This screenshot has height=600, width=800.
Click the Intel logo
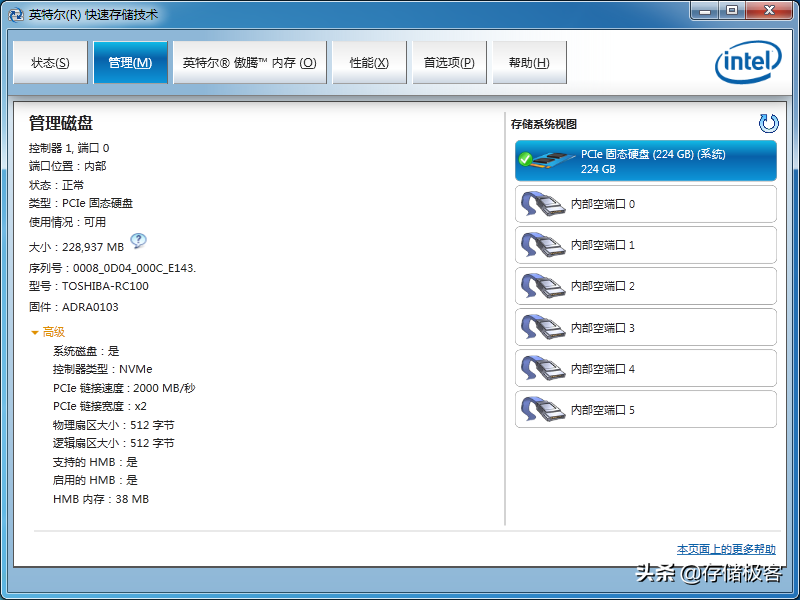[746, 64]
